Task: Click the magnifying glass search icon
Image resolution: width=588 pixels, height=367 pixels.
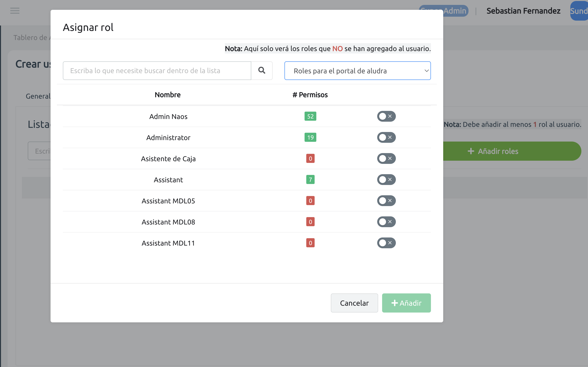Action: click(x=262, y=71)
